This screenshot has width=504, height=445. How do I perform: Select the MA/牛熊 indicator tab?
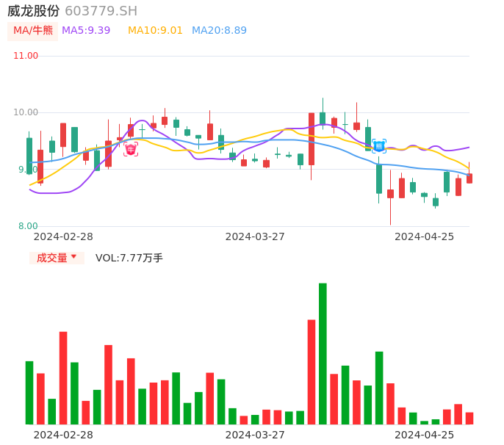click(x=33, y=31)
